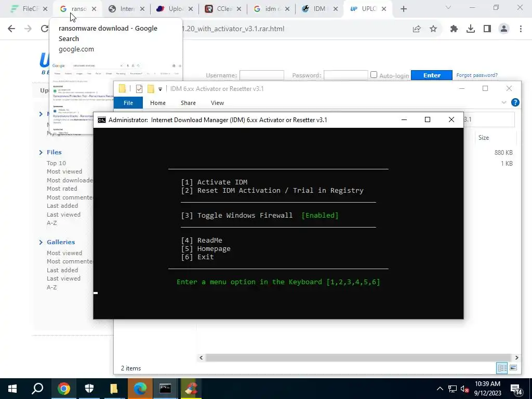532x399 pixels.
Task: Open the Chrome profile avatar icon
Action: click(x=504, y=29)
